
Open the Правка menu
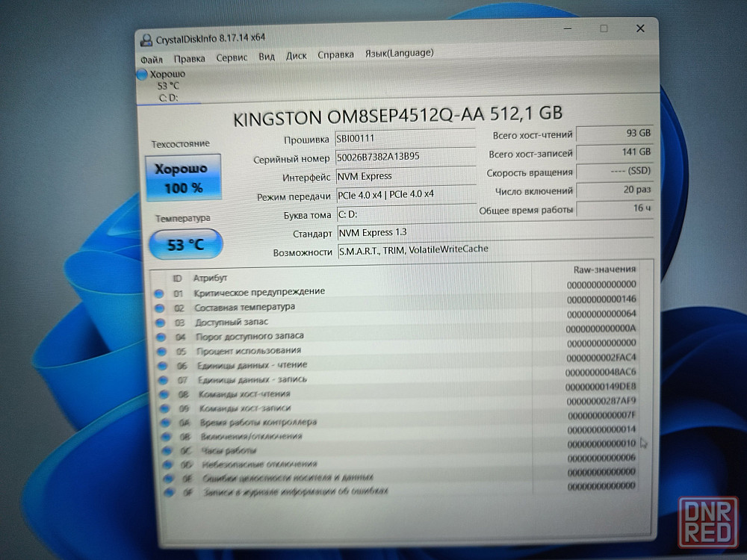coord(189,58)
